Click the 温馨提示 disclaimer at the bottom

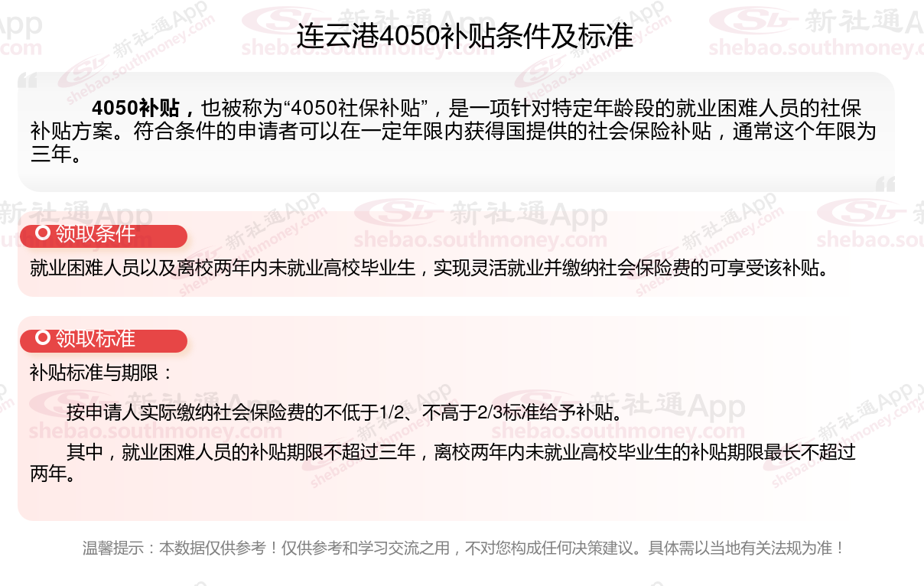coord(464,548)
